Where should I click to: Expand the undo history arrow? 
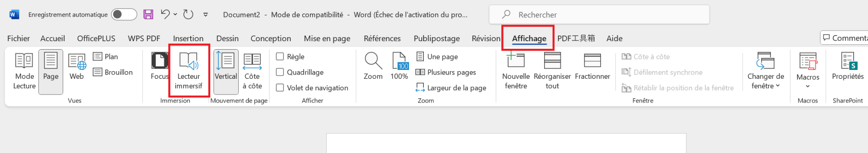175,14
